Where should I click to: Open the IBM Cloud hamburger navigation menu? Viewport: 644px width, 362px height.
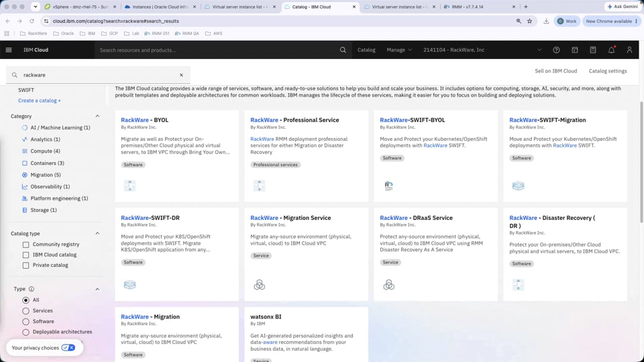pos(9,50)
